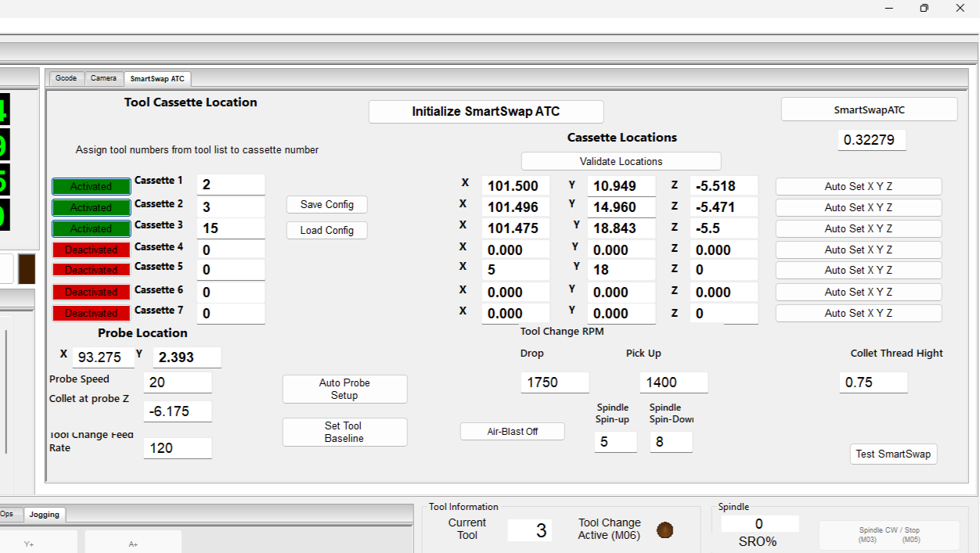Screen dimensions: 980x553
Task: Click the brown color swatch on left edge
Action: (x=27, y=268)
